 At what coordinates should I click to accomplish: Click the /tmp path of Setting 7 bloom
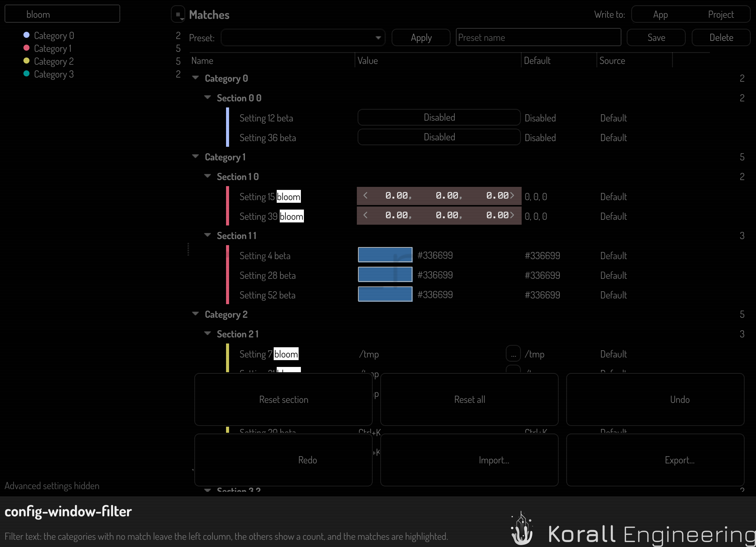tap(369, 354)
